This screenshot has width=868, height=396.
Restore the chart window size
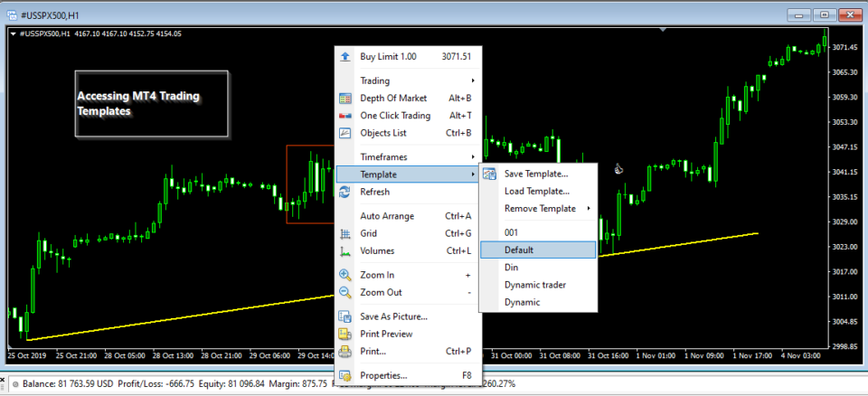[x=825, y=14]
